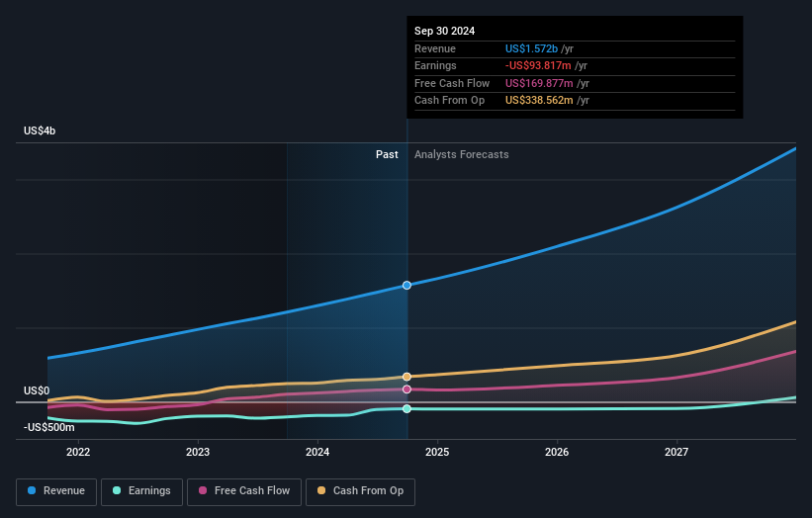Click the 2026 x-axis label
The height and width of the screenshot is (518, 812).
pyautogui.click(x=557, y=453)
